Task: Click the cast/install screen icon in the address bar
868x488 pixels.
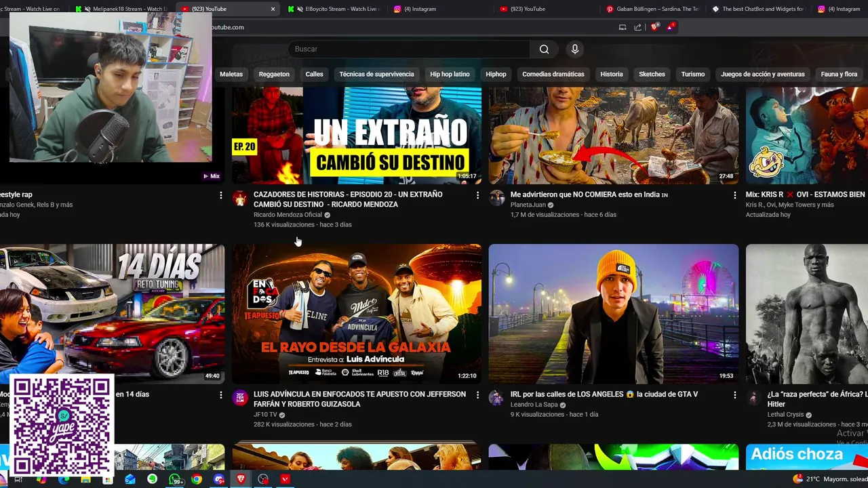Action: click(623, 27)
